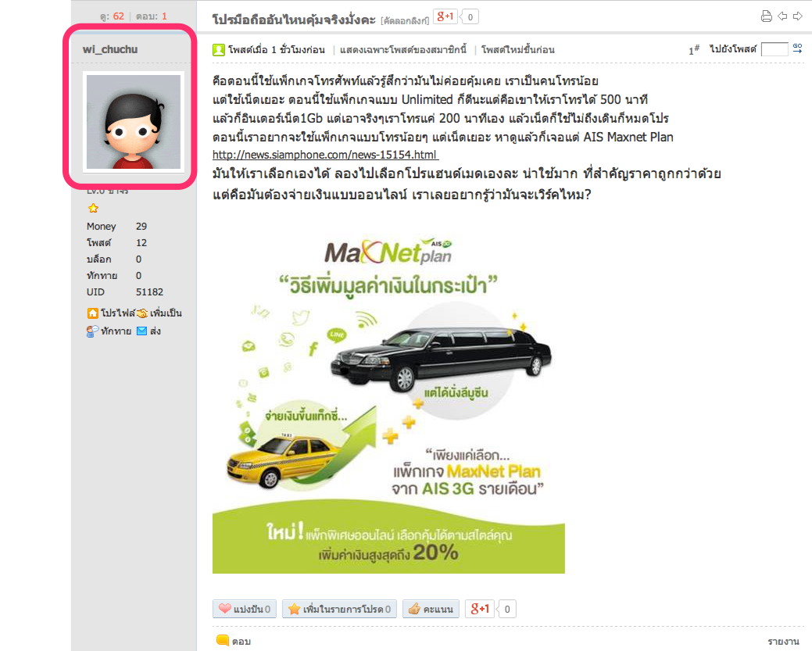This screenshot has width=812, height=651.
Task: Click the UID value 51182
Action: click(x=149, y=292)
